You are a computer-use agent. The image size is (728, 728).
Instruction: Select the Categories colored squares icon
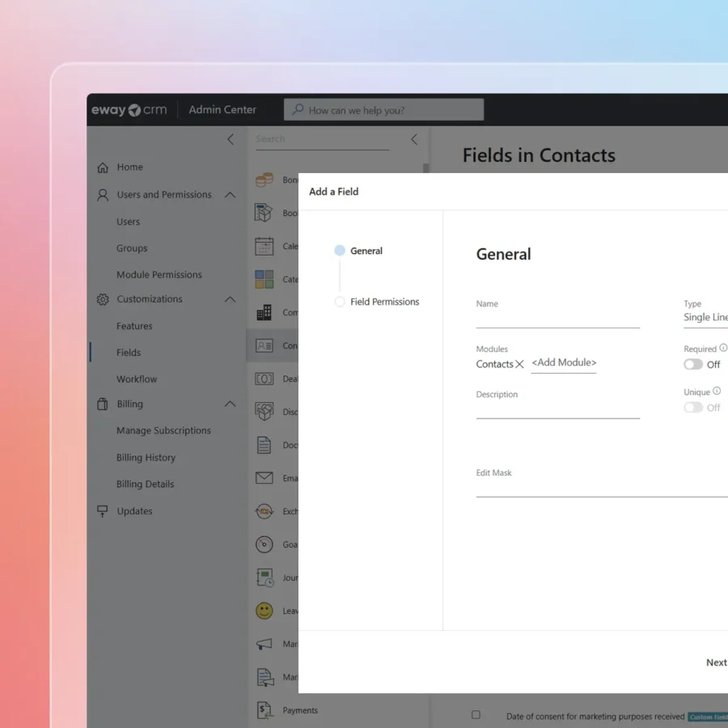tap(265, 280)
